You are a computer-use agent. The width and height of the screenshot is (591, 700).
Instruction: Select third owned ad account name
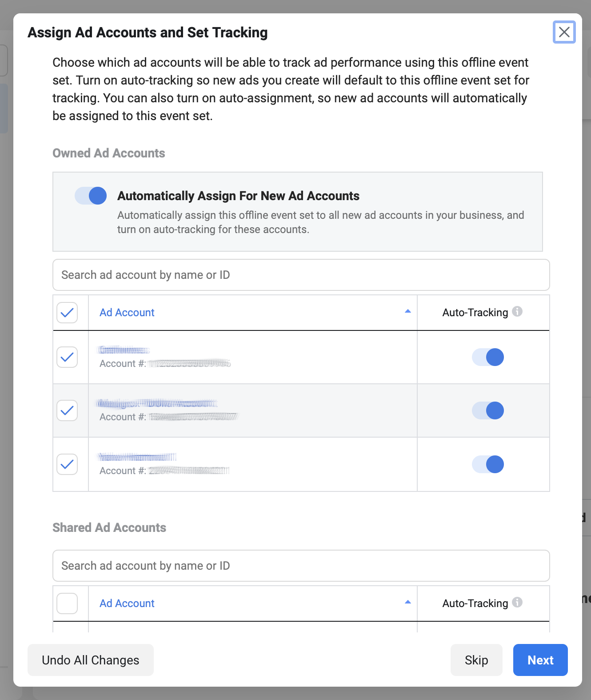click(137, 457)
